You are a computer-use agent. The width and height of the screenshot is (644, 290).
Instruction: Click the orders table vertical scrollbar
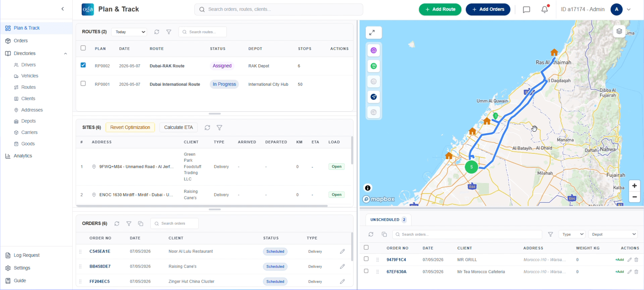click(352, 246)
